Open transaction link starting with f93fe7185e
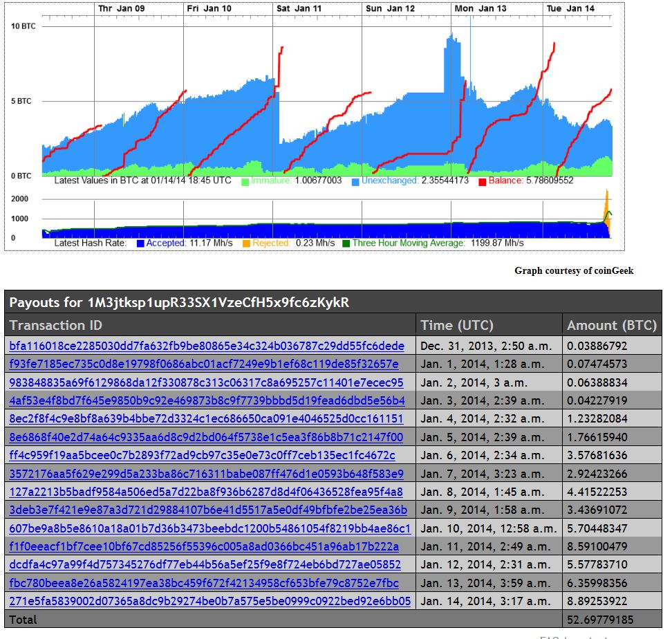 pyautogui.click(x=203, y=364)
